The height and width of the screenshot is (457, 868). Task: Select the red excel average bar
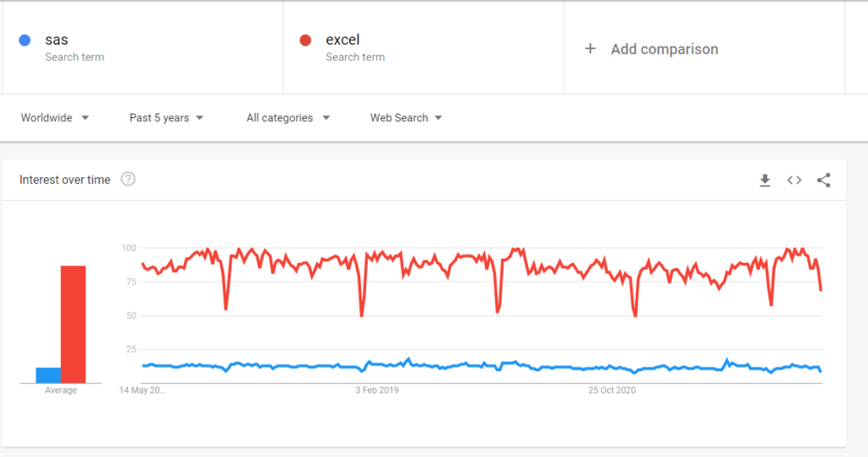click(73, 324)
